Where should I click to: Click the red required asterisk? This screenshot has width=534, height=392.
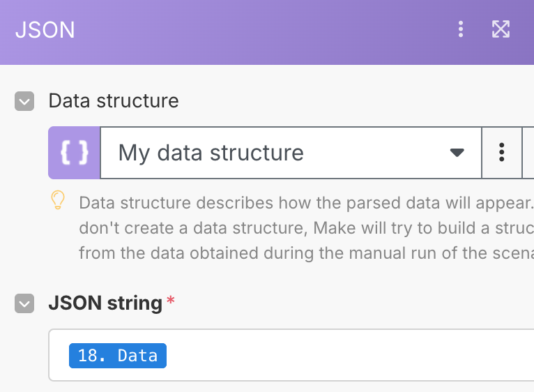click(x=171, y=302)
